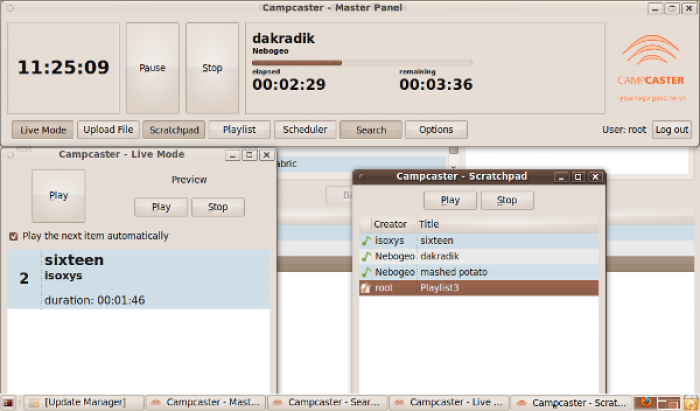The image size is (700, 411).
Task: Click the Firefox icon in taskbar
Action: click(x=646, y=403)
